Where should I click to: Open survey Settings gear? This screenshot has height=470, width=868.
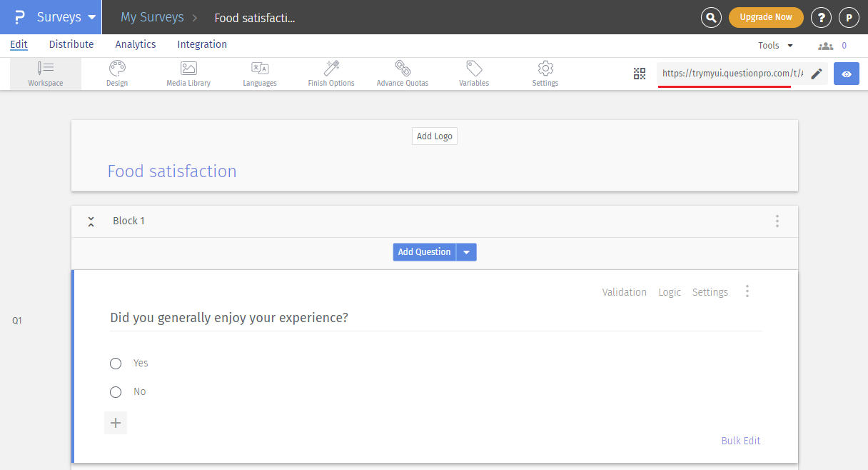pyautogui.click(x=545, y=74)
